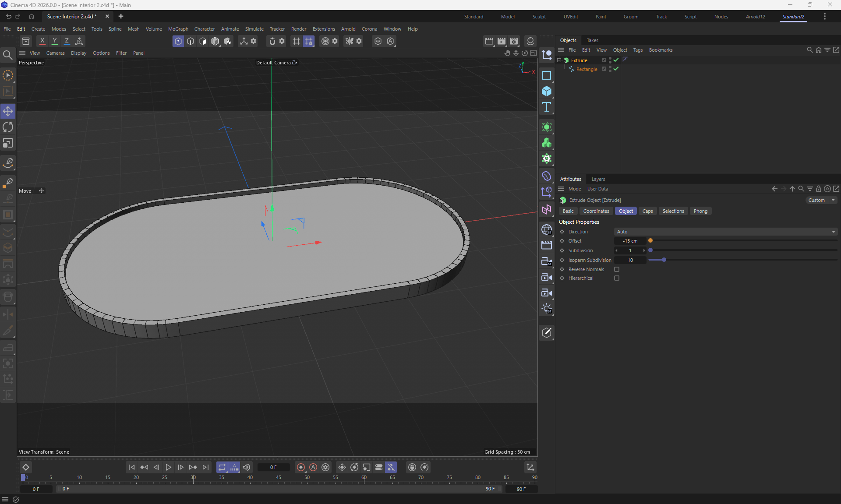Select the Move tool in left toolbar

(8, 111)
